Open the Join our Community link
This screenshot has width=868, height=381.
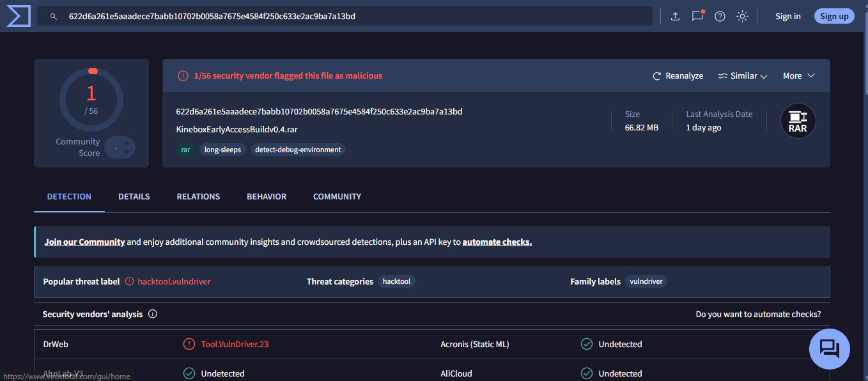click(x=84, y=242)
